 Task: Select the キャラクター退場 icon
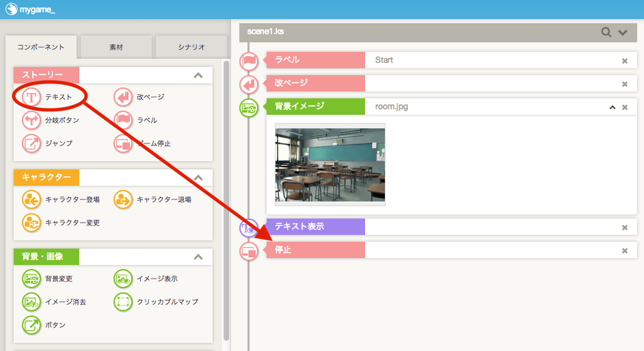[x=123, y=199]
